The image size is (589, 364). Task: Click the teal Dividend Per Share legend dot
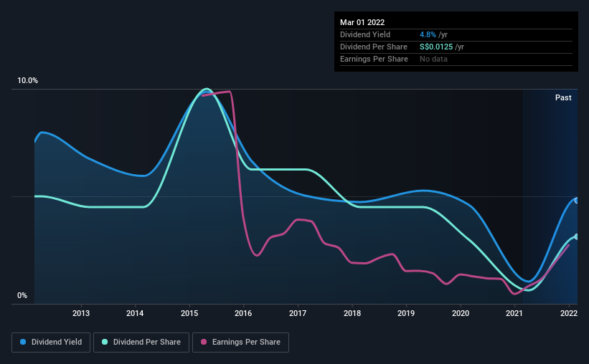(x=105, y=342)
